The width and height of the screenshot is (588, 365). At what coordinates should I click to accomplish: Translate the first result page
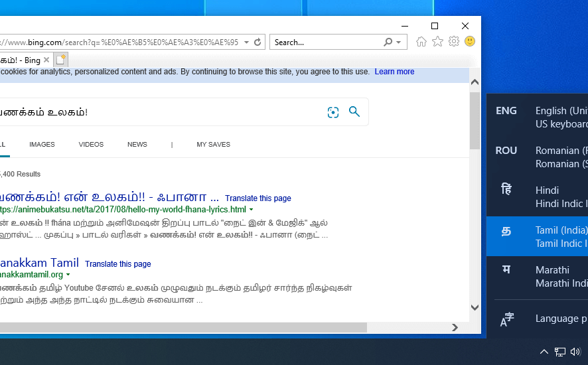click(258, 198)
